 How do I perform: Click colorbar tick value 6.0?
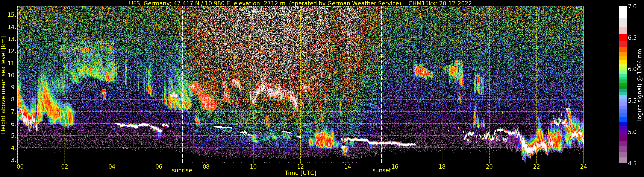click(x=632, y=69)
